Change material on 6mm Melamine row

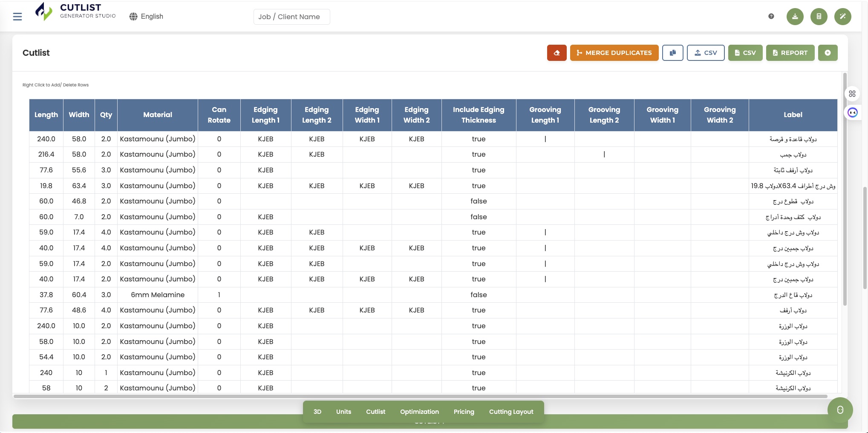click(x=157, y=294)
